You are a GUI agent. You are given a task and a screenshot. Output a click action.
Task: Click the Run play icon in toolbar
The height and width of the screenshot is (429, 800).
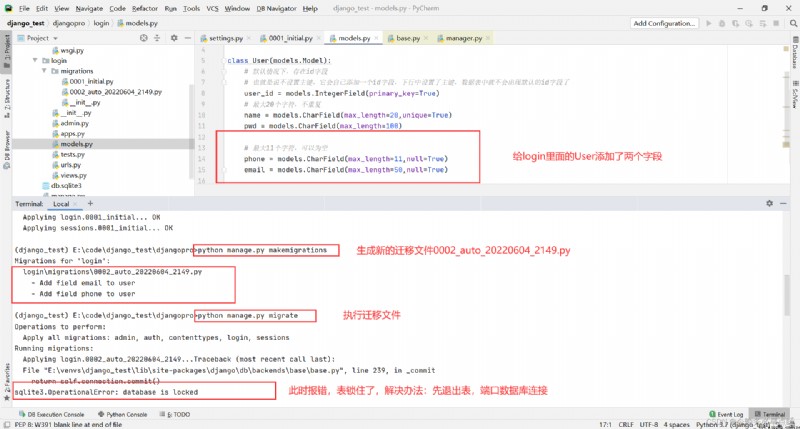pyautogui.click(x=709, y=23)
